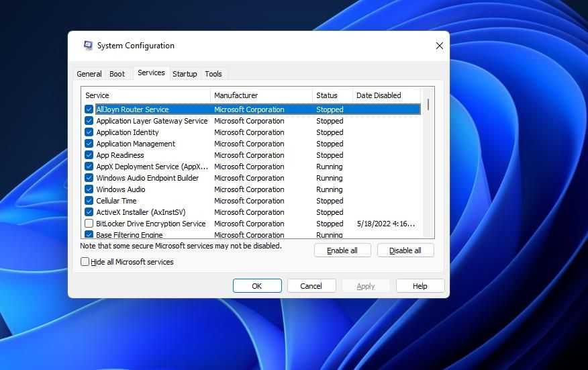
Task: Open the Tools tab
Action: point(213,74)
